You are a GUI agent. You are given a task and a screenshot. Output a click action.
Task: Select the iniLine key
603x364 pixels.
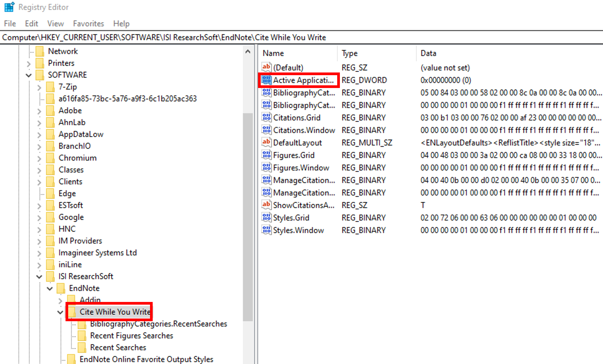click(70, 265)
